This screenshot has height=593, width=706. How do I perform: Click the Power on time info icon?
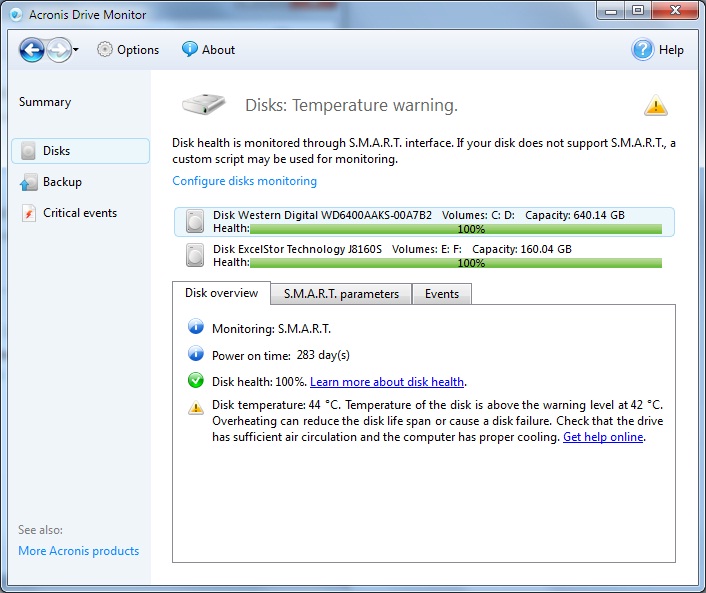pos(195,353)
